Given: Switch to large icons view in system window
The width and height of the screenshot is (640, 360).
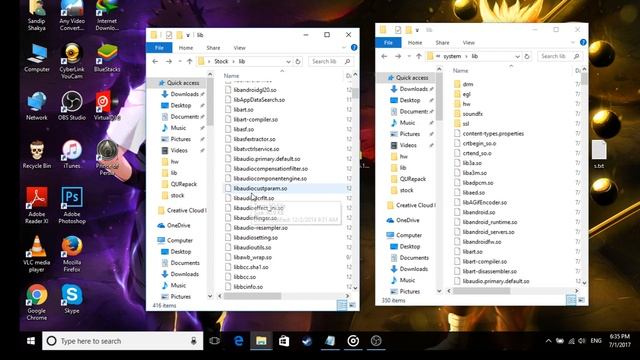Looking at the screenshot, I should (x=581, y=300).
